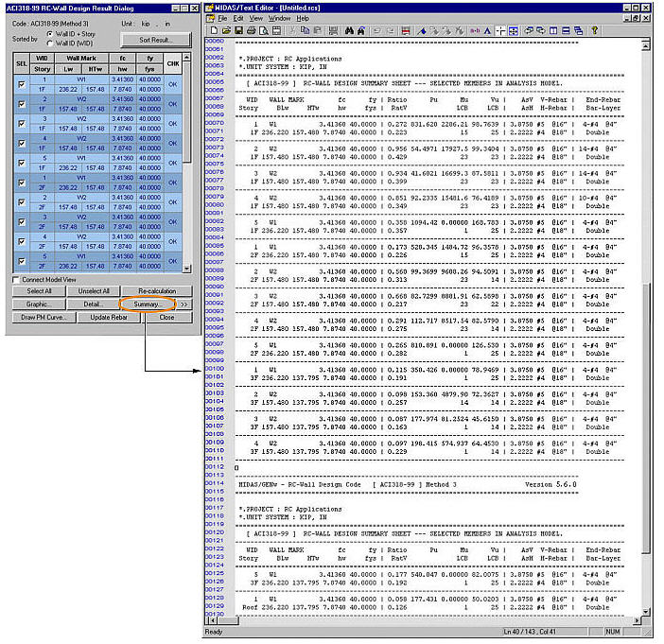Click the Summary... button
664x644 pixels.
148,305
